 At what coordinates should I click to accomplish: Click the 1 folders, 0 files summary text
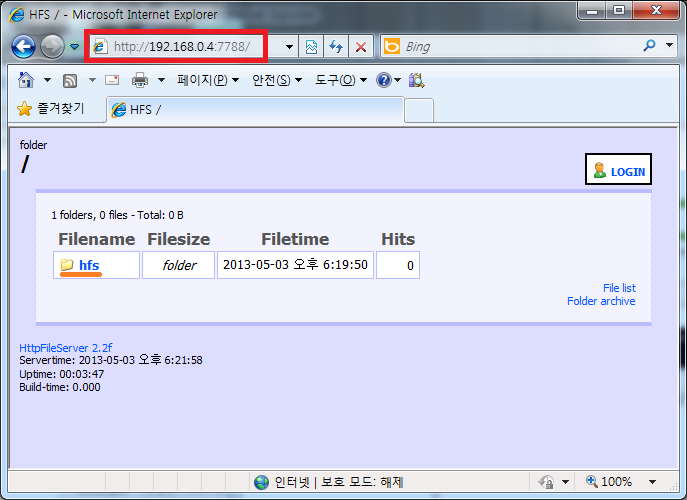pos(117,215)
